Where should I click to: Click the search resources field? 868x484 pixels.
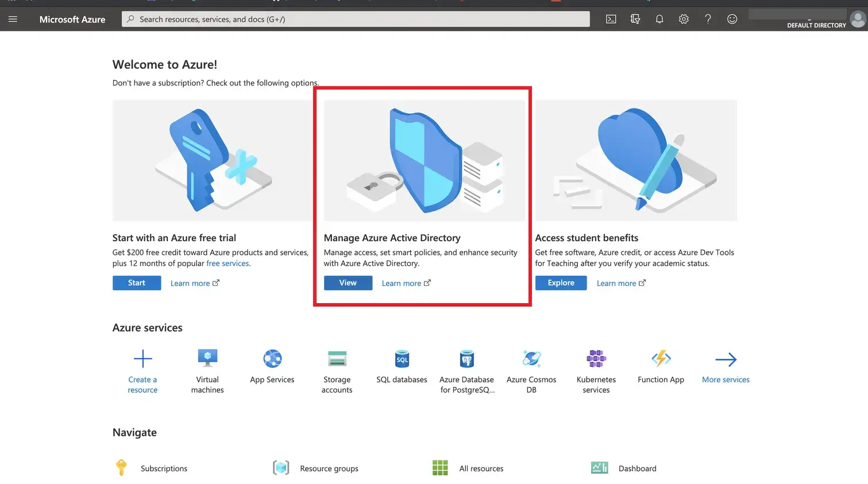(356, 19)
